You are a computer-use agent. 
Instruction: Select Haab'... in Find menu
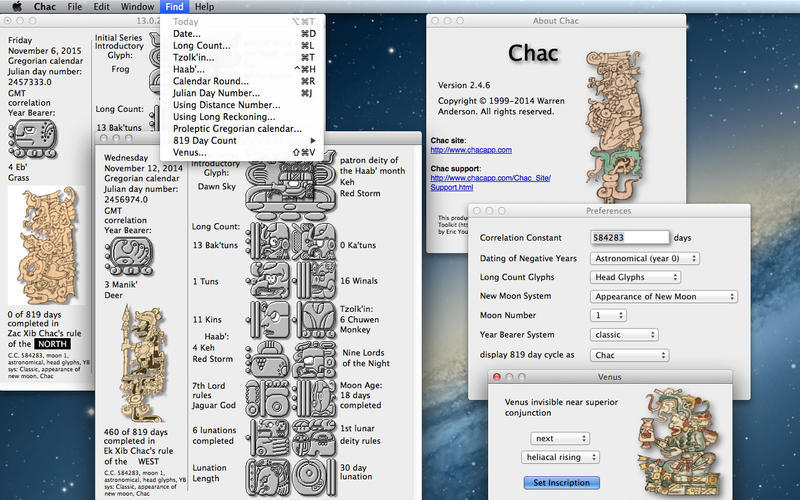coord(243,69)
